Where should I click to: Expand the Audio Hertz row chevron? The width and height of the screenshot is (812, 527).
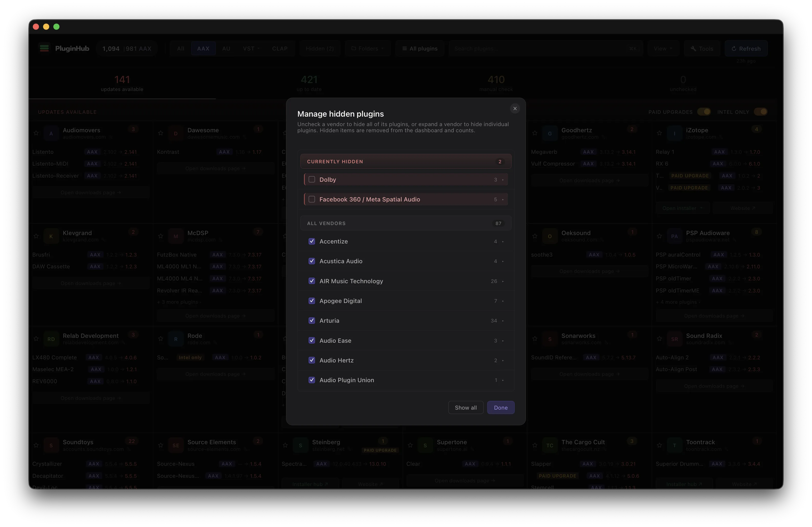coord(503,361)
